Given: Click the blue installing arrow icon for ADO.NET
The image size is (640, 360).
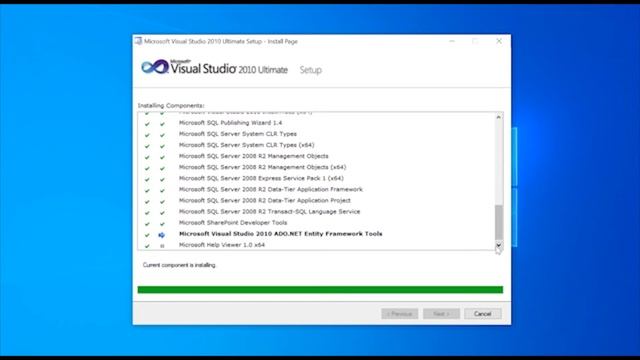Looking at the screenshot, I should pyautogui.click(x=162, y=235).
